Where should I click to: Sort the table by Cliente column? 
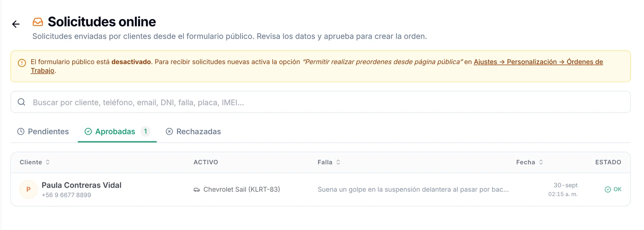coord(35,162)
